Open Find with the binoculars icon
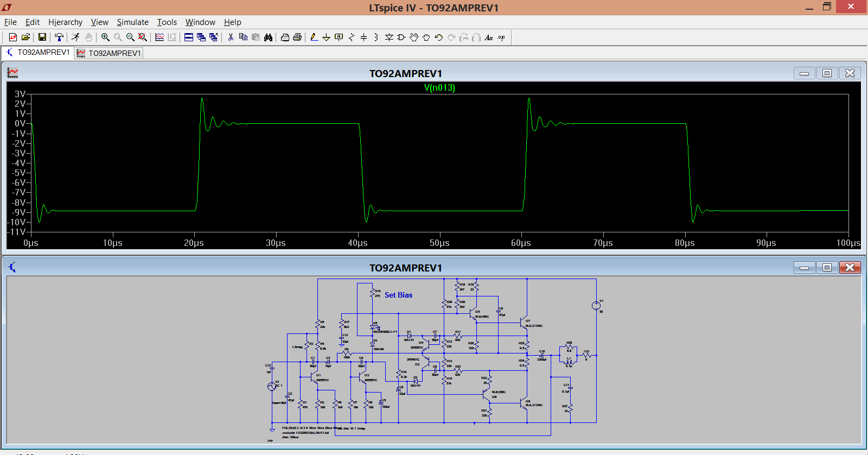Viewport: 868px width, 455px height. point(268,37)
